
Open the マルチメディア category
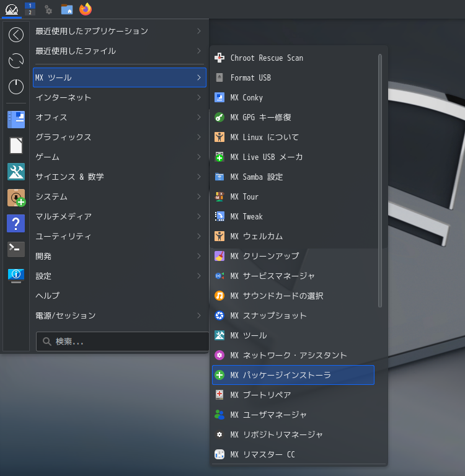(120, 216)
